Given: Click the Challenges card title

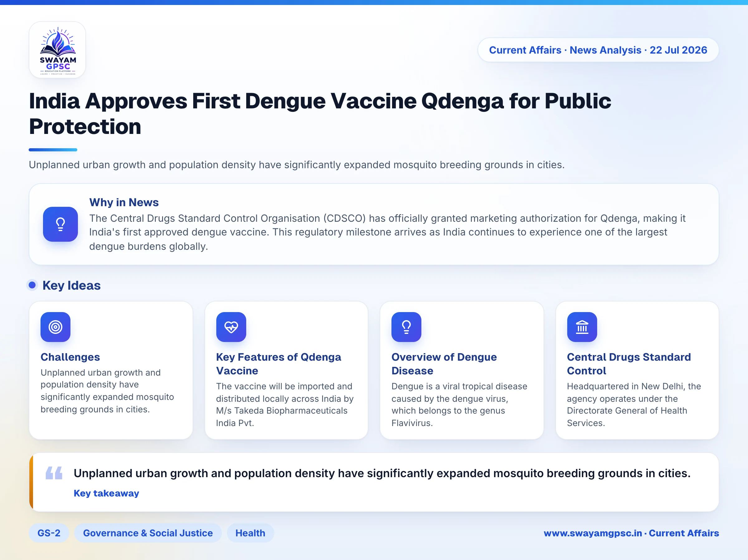Looking at the screenshot, I should click(x=70, y=357).
